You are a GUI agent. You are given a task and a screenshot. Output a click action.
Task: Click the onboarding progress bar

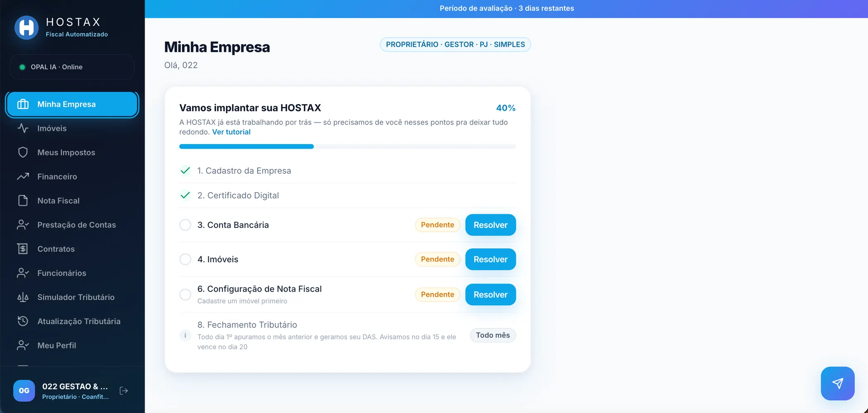point(347,147)
